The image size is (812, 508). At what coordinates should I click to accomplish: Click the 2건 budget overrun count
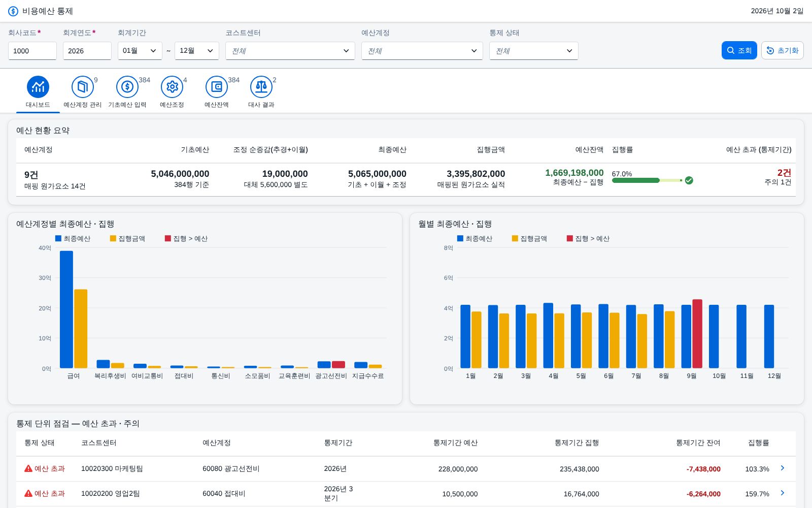[x=784, y=173]
